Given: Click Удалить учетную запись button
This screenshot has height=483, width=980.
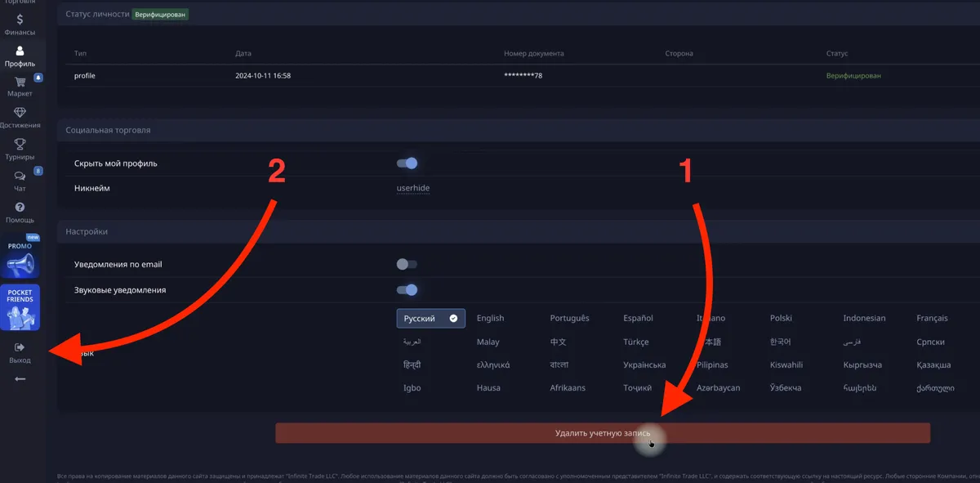Looking at the screenshot, I should (603, 433).
